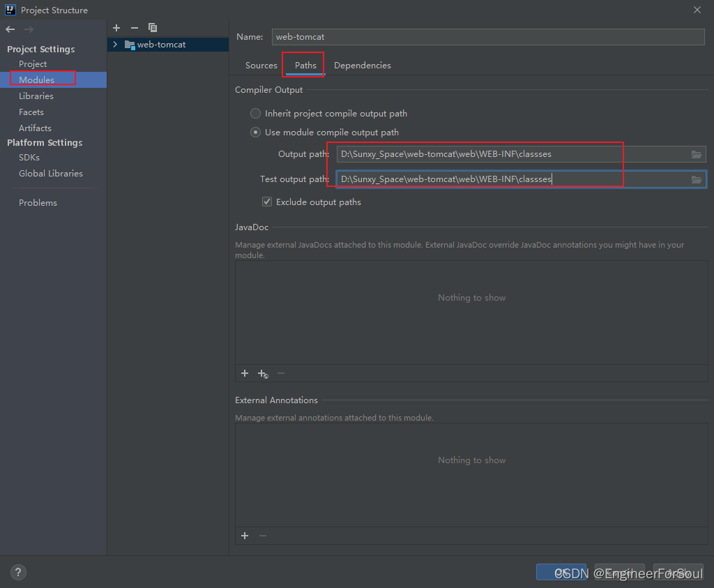
Task: Remove external annotation minus icon
Action: click(263, 536)
